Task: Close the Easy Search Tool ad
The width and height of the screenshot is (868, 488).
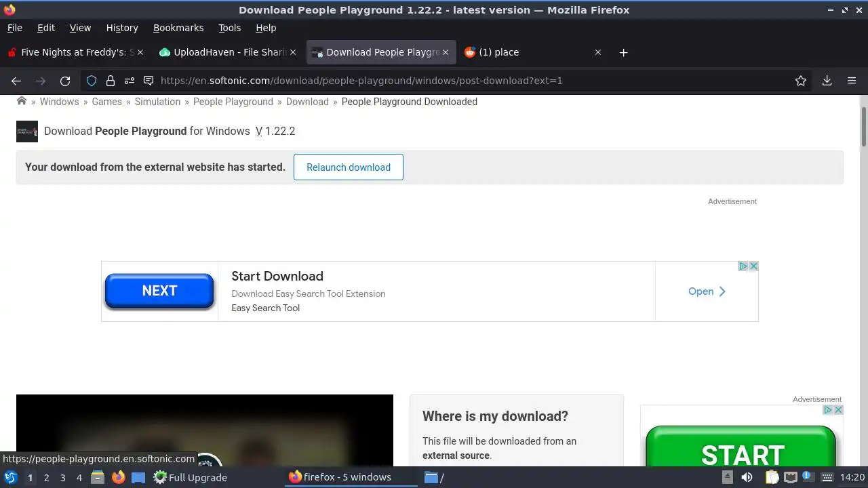Action: click(753, 266)
